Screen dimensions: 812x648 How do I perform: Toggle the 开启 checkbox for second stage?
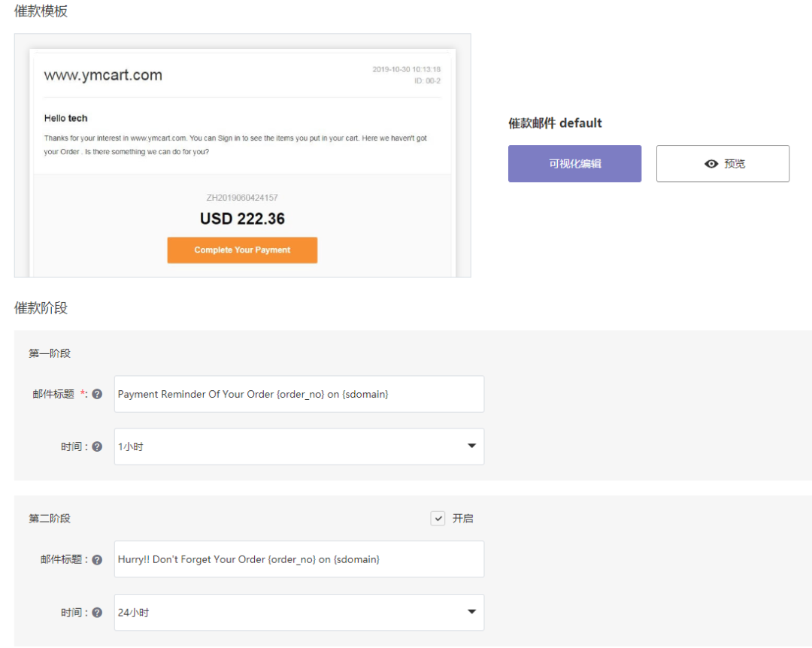click(438, 518)
